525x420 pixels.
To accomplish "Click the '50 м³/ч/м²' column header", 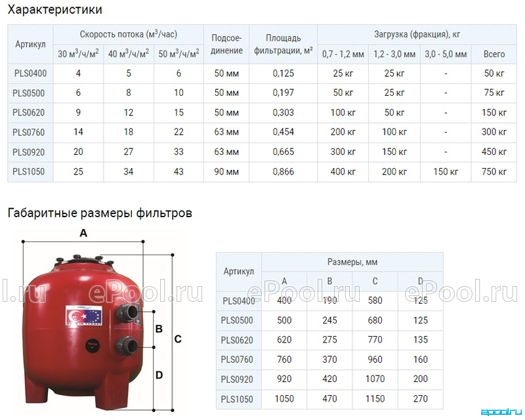I will pyautogui.click(x=178, y=54).
